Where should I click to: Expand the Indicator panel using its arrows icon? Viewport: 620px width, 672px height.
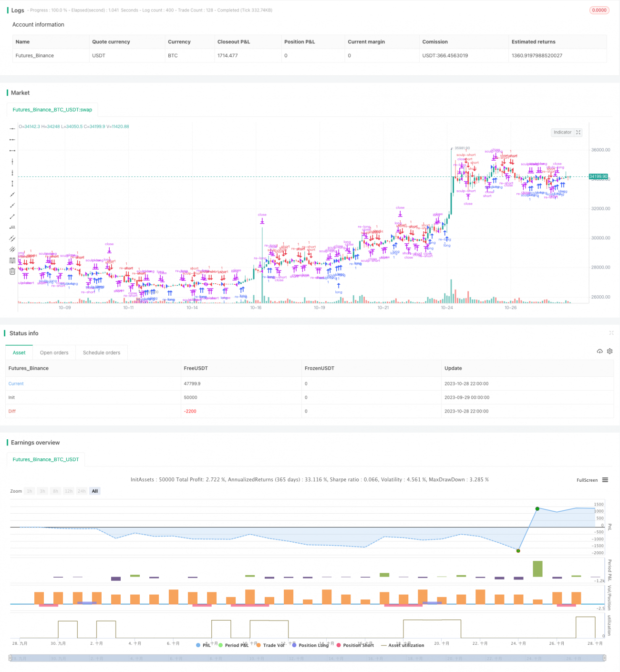[578, 132]
